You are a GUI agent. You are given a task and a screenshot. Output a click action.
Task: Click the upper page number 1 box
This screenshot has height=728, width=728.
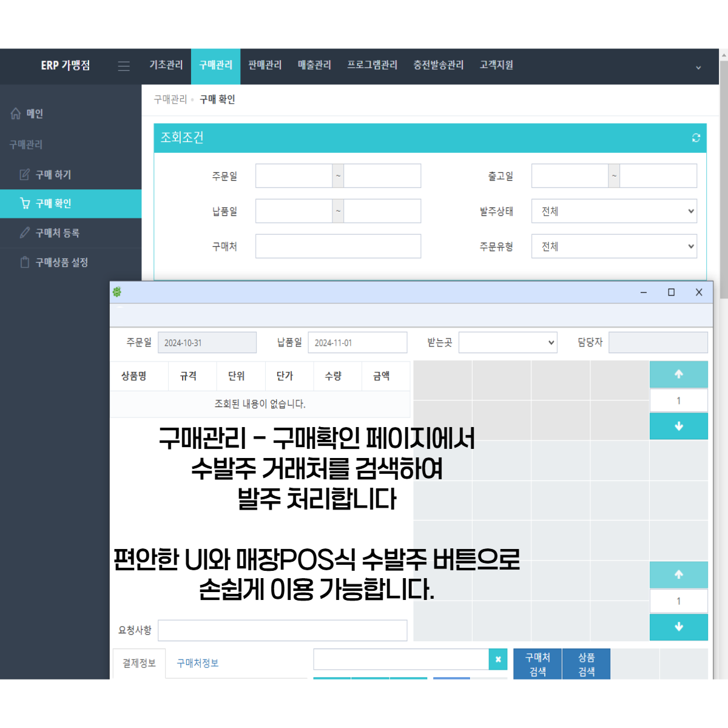[679, 400]
